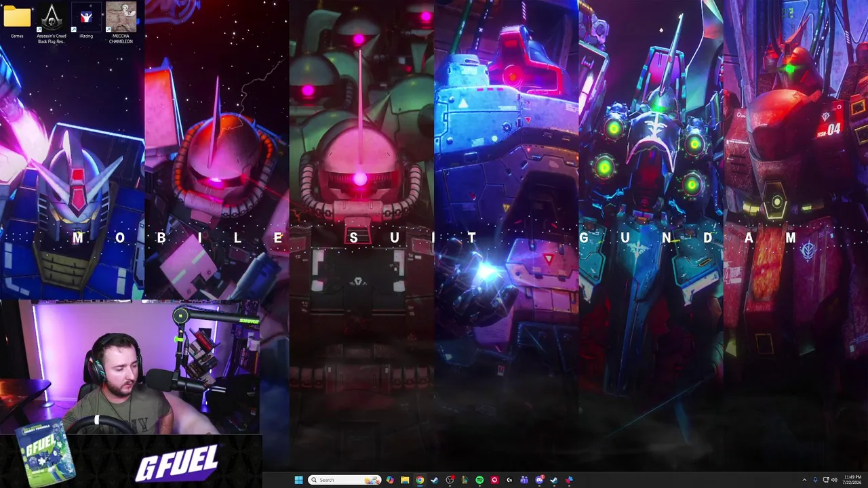Show hidden system tray icons

tap(804, 480)
